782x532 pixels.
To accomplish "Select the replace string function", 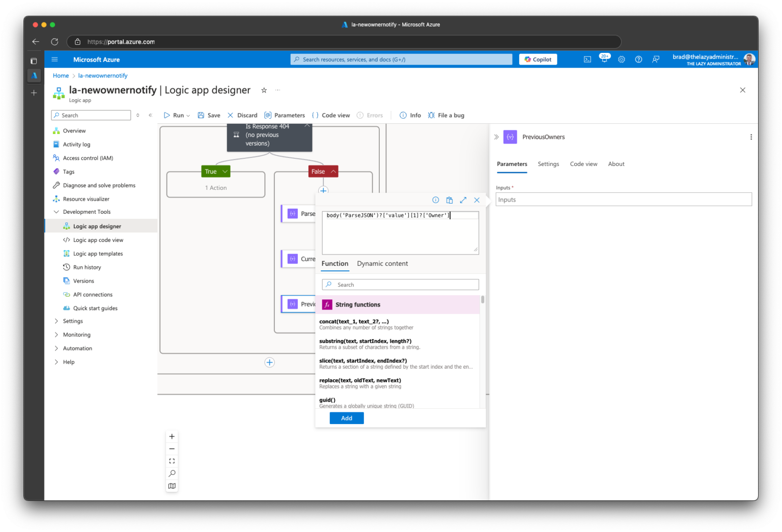I will [x=398, y=383].
